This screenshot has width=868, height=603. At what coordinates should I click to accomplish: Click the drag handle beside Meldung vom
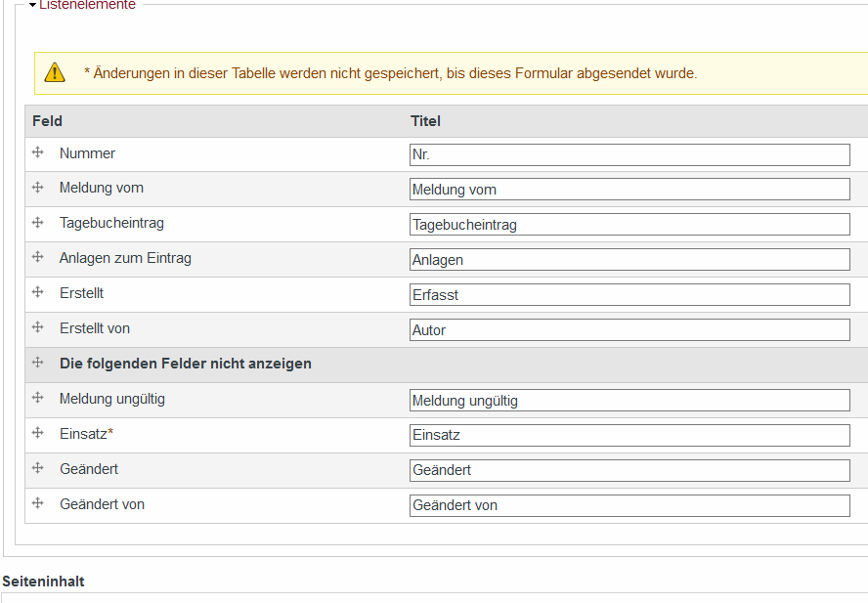click(x=38, y=188)
